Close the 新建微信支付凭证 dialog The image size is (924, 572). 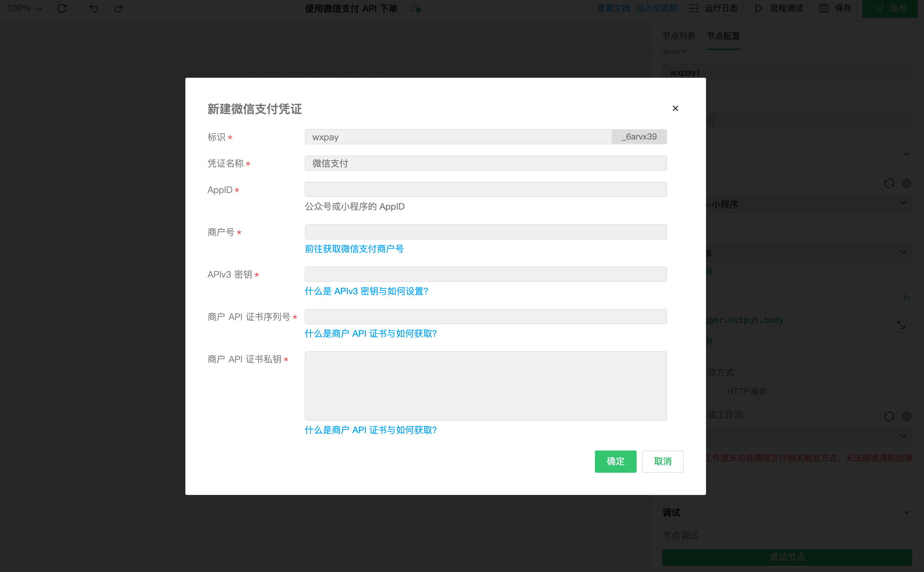tap(675, 108)
